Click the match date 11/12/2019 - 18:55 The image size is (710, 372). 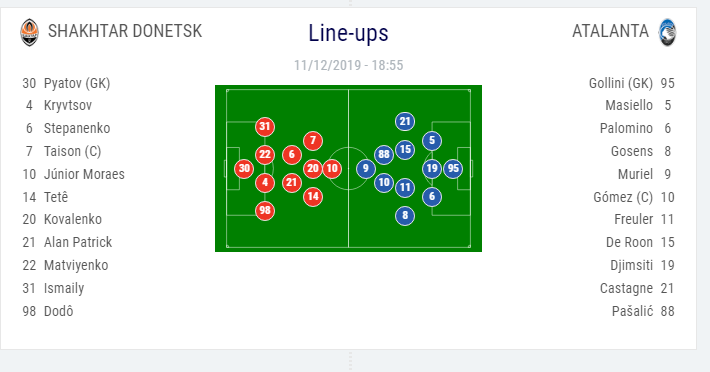click(x=348, y=65)
